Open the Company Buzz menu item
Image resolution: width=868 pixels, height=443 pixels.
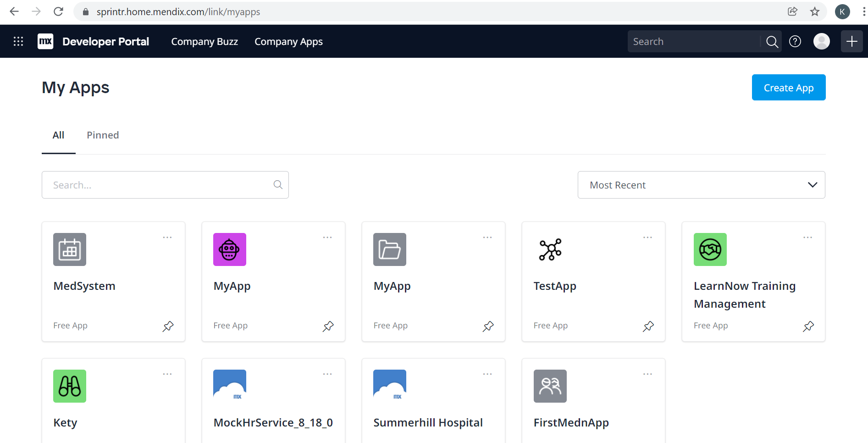(205, 41)
